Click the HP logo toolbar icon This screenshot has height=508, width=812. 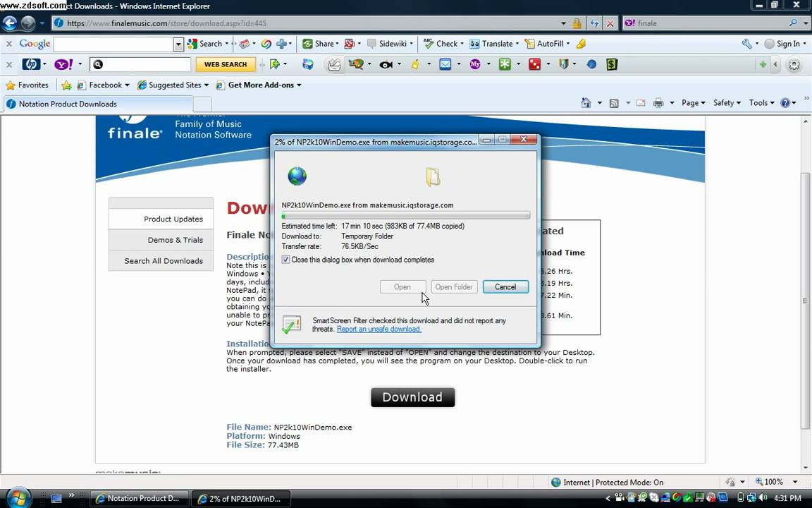pyautogui.click(x=31, y=64)
